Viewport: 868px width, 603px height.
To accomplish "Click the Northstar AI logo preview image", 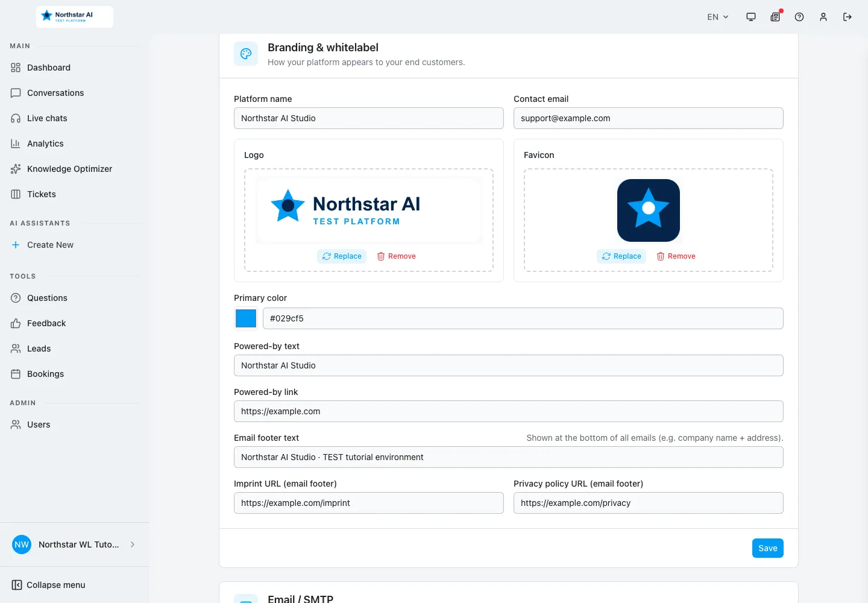I will (x=369, y=210).
